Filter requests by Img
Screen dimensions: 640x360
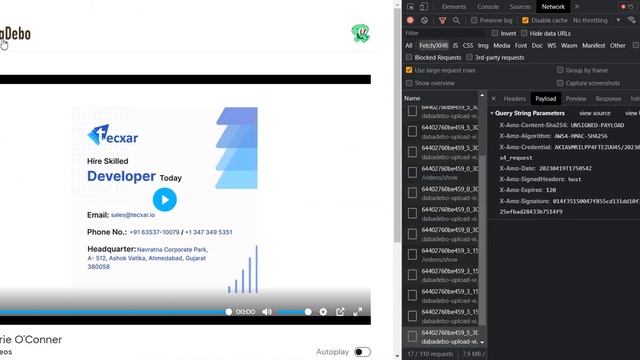click(483, 45)
